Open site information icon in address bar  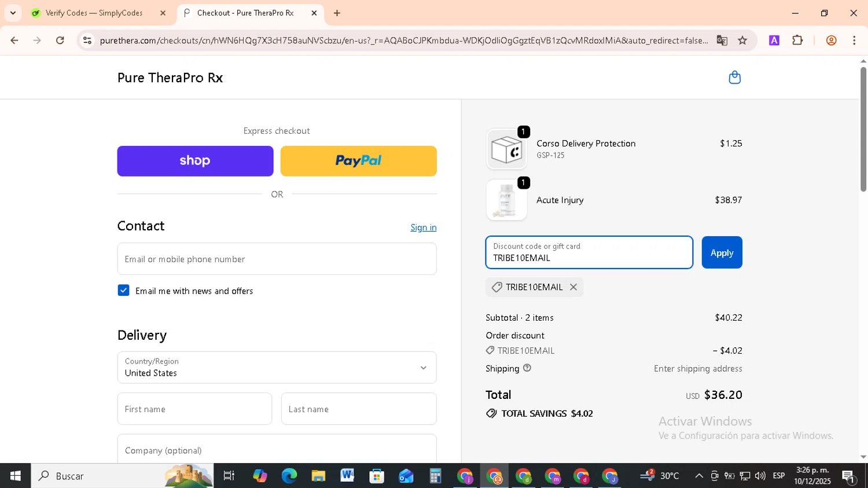(x=87, y=41)
